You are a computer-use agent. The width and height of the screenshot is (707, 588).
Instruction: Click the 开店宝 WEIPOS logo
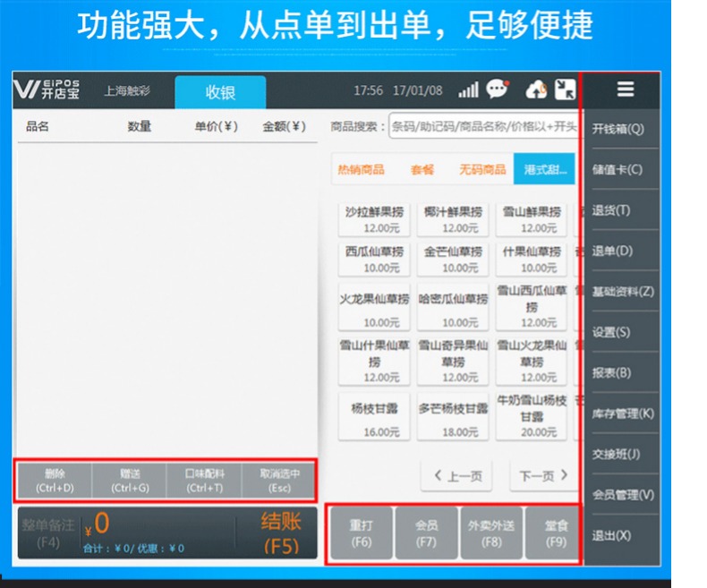point(47,89)
